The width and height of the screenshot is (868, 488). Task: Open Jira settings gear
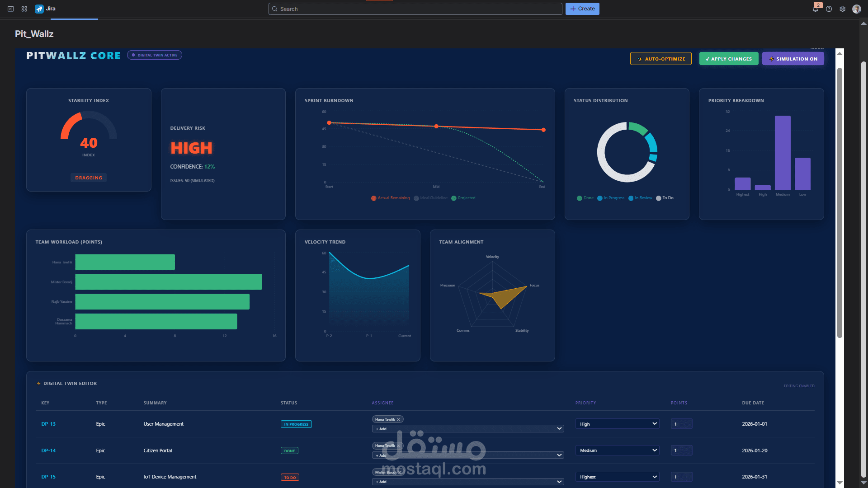pos(842,9)
